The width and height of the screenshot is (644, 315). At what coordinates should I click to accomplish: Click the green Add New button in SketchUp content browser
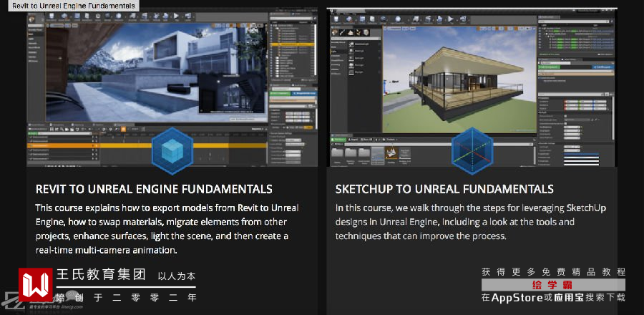[x=339, y=140]
